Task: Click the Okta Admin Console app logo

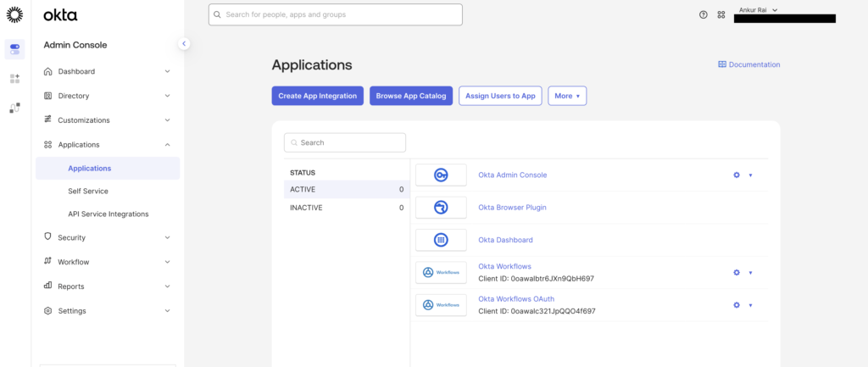Action: [441, 175]
